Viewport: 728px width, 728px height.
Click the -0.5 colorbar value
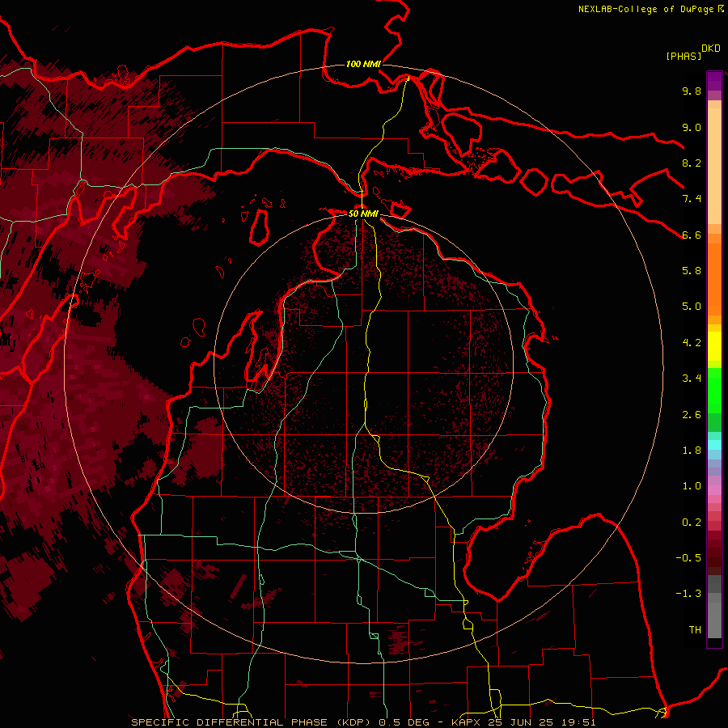(x=688, y=558)
